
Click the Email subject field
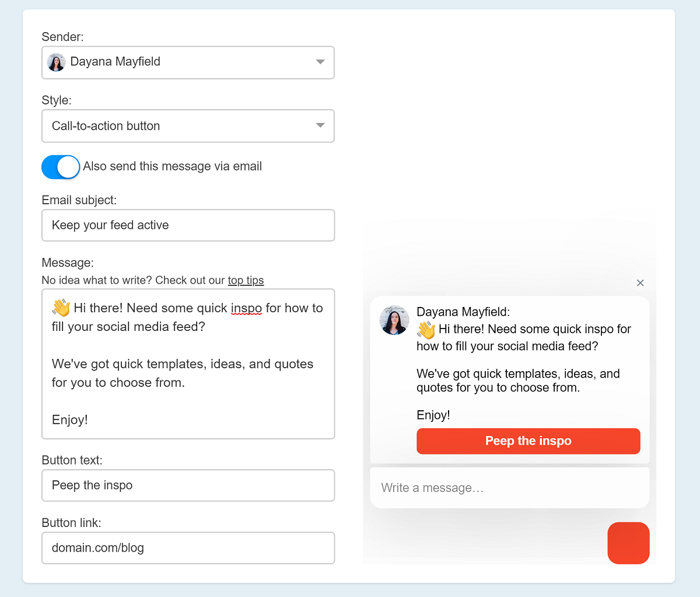[x=188, y=225]
